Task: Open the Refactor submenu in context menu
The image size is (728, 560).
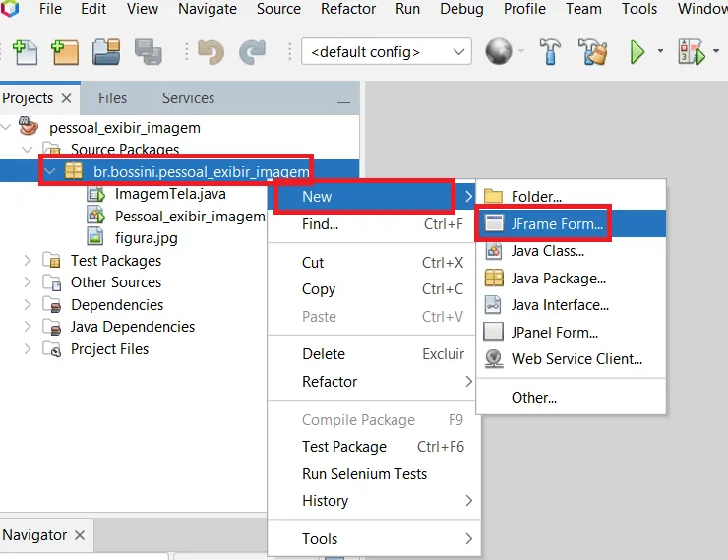Action: (x=372, y=382)
